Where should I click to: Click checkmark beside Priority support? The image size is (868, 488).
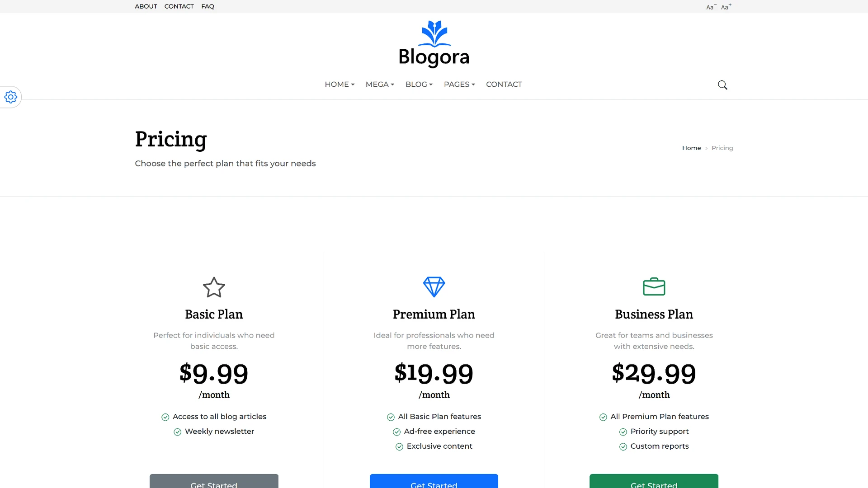coord(623,432)
